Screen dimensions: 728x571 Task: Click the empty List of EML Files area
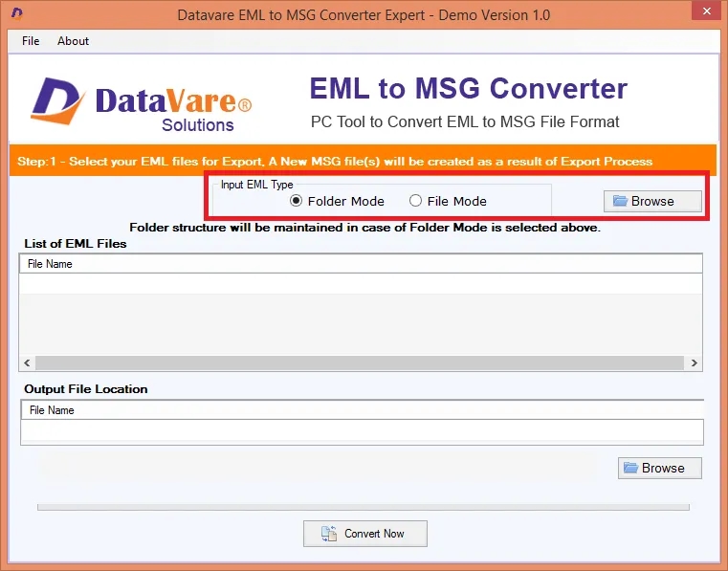pyautogui.click(x=361, y=315)
